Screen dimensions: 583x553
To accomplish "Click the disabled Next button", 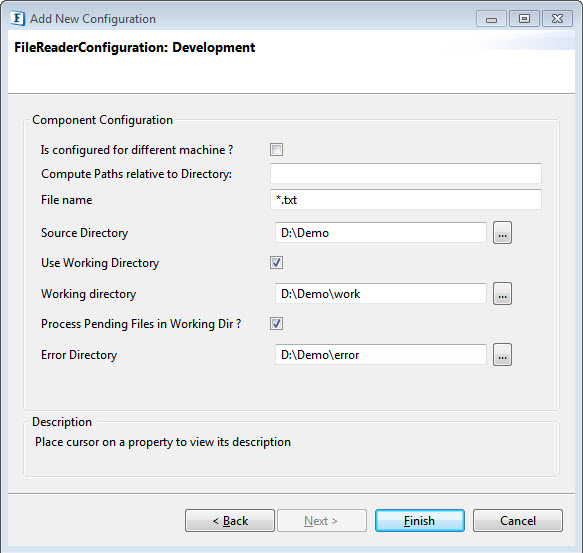I will [x=322, y=521].
